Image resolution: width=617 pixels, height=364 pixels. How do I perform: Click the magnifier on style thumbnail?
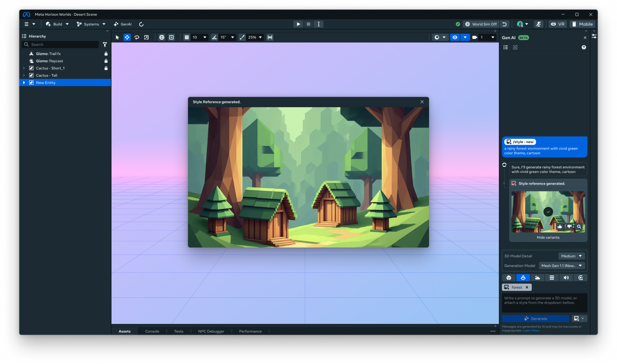(579, 227)
